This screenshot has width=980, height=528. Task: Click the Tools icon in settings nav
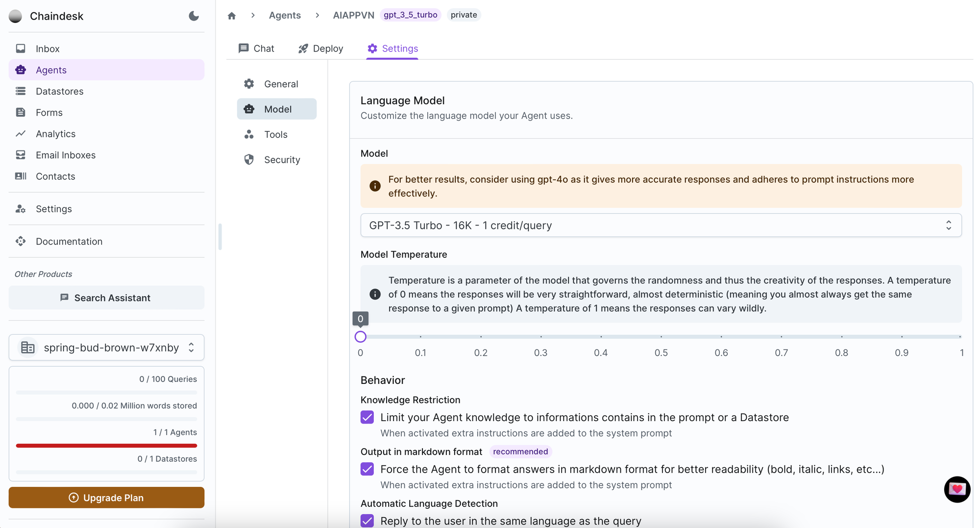(x=249, y=134)
